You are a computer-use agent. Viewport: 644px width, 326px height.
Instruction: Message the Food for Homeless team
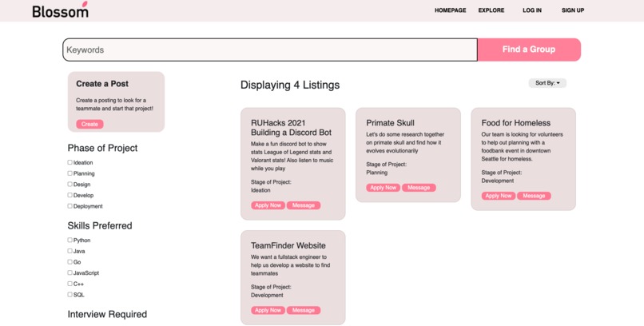pos(534,196)
